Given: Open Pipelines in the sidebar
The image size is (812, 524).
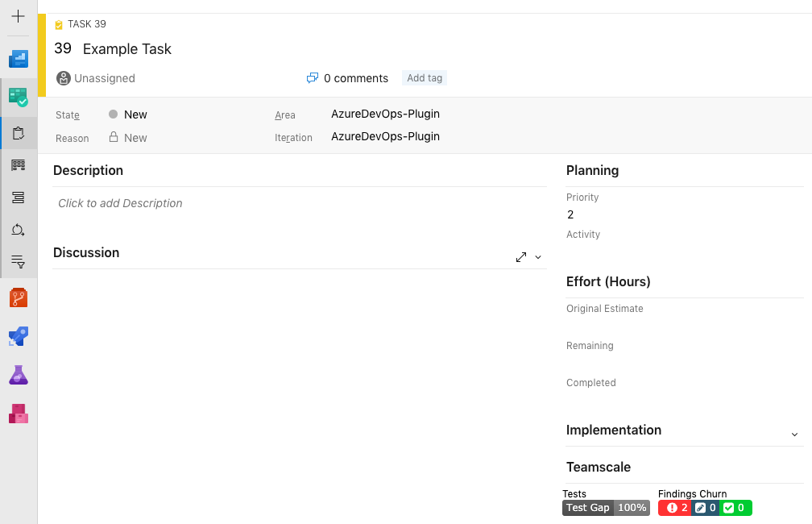Looking at the screenshot, I should [18, 336].
